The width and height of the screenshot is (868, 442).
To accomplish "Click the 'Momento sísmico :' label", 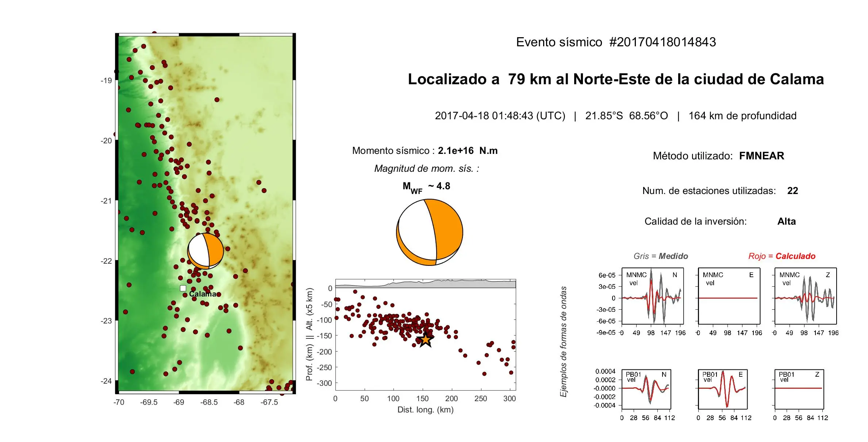I will coord(393,151).
